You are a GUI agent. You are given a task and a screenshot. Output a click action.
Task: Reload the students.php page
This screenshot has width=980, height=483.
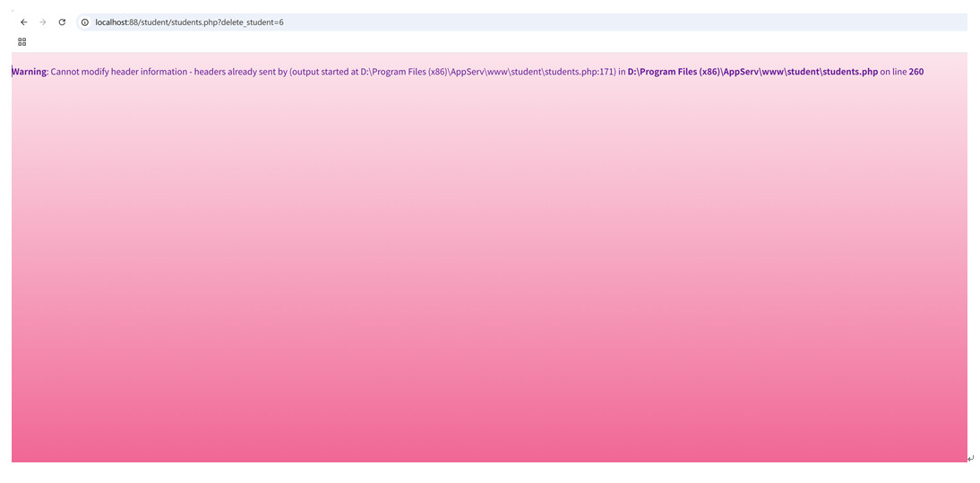(x=62, y=22)
